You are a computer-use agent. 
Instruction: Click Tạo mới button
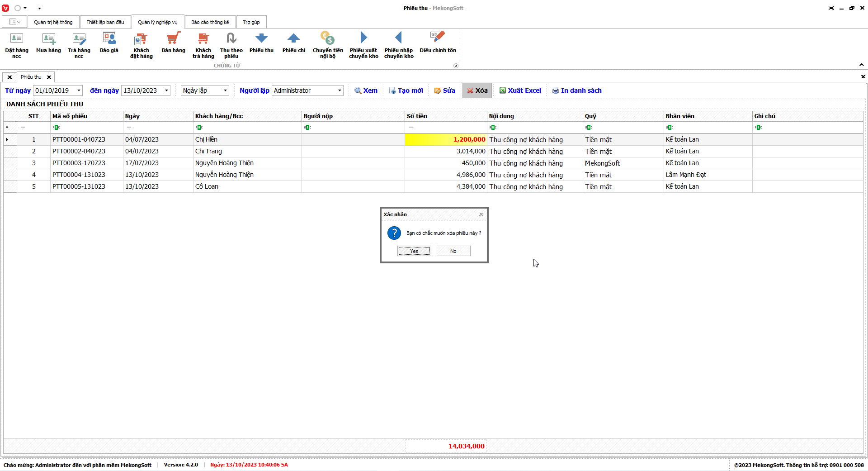coord(406,90)
